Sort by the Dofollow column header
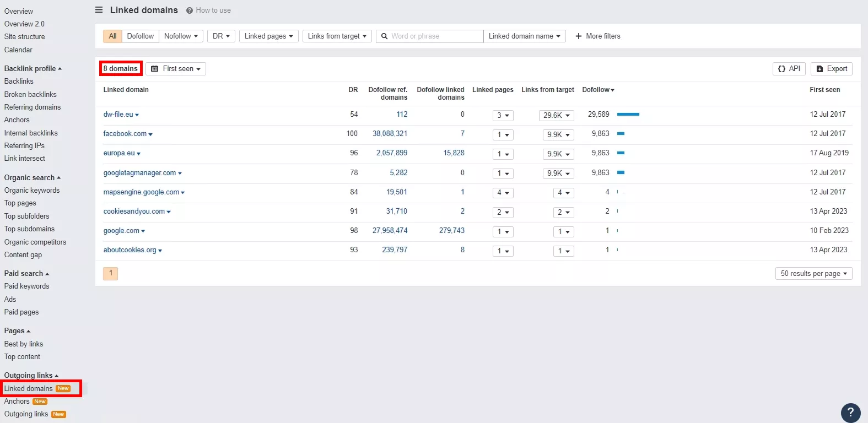Viewport: 868px width, 423px height. (599, 90)
